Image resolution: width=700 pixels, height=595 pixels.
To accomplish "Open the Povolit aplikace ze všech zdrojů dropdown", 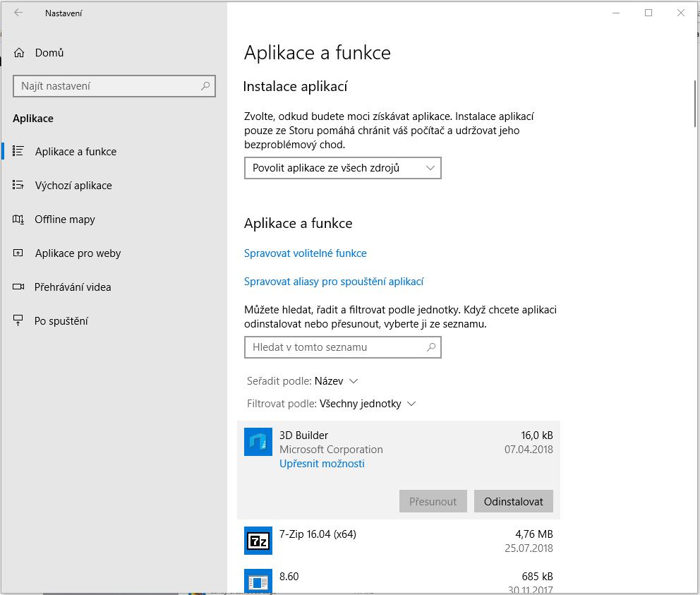I will (x=343, y=168).
